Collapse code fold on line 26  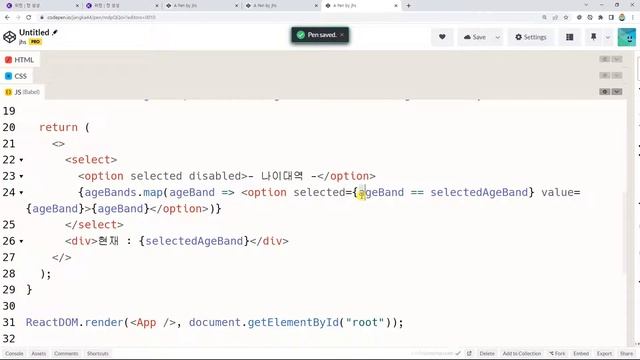[21, 241]
